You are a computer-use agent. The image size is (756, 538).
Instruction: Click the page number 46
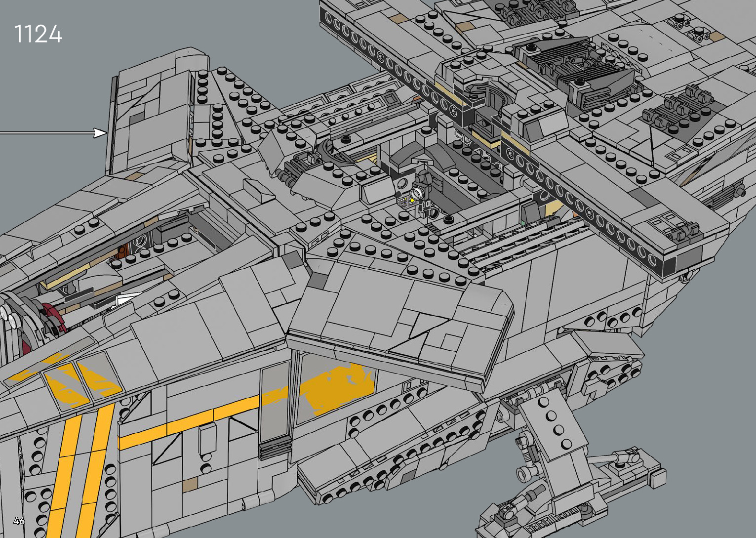[19, 521]
